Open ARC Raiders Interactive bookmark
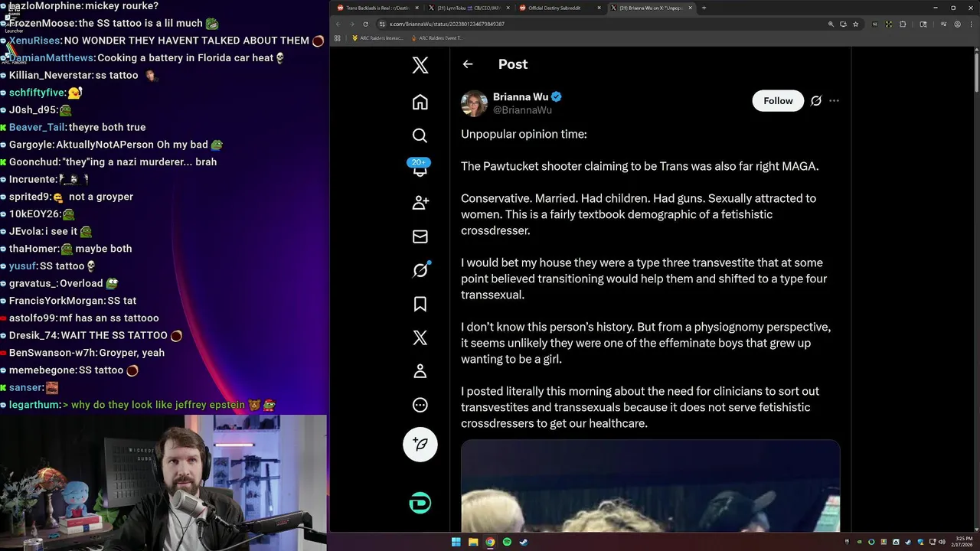 377,37
